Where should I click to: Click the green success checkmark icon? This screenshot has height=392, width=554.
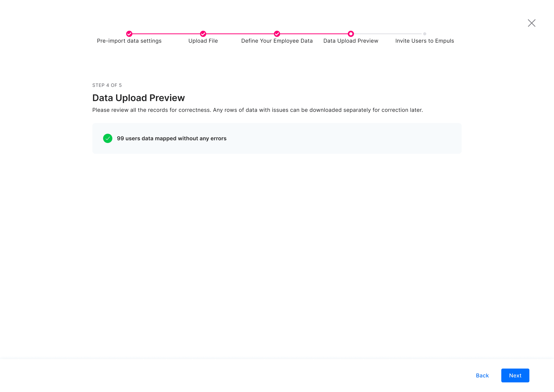point(108,138)
